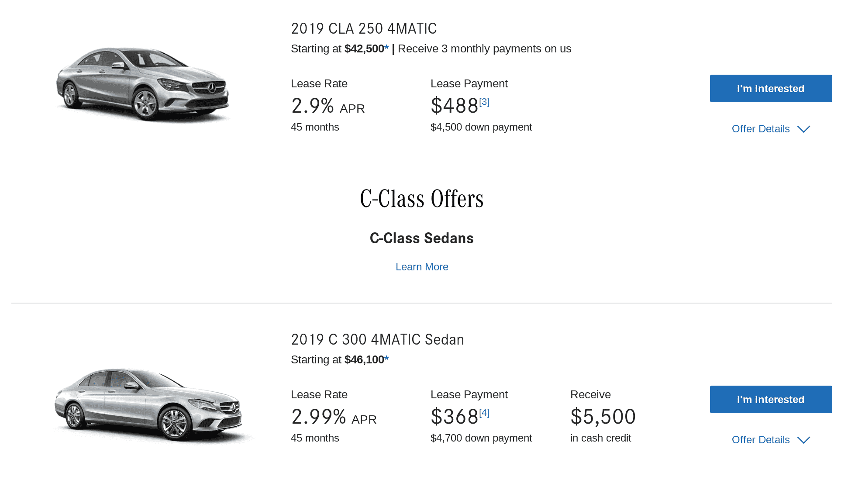Expand Offer Details for the CLA 250
The image size is (848, 504).
pos(770,129)
